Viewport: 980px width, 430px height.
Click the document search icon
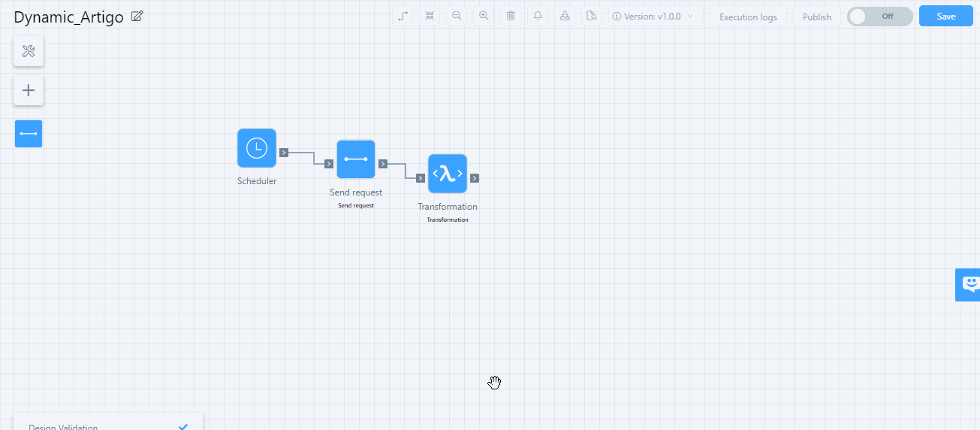pos(592,16)
